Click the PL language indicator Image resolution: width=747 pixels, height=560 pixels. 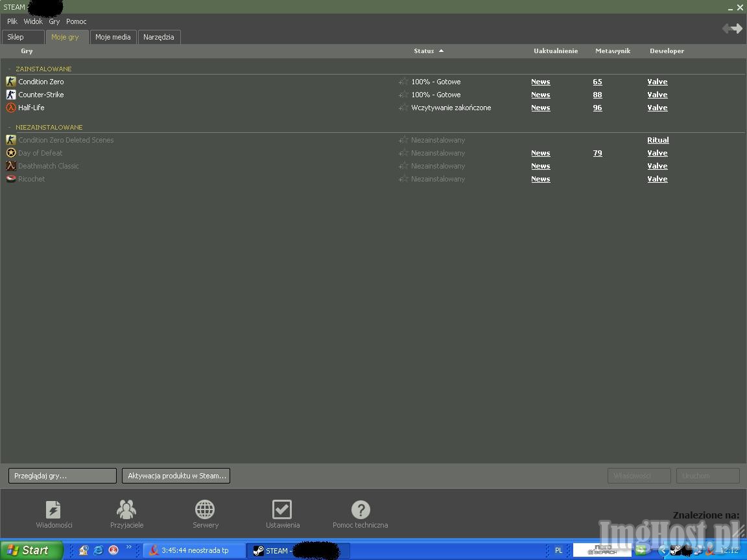click(x=558, y=550)
